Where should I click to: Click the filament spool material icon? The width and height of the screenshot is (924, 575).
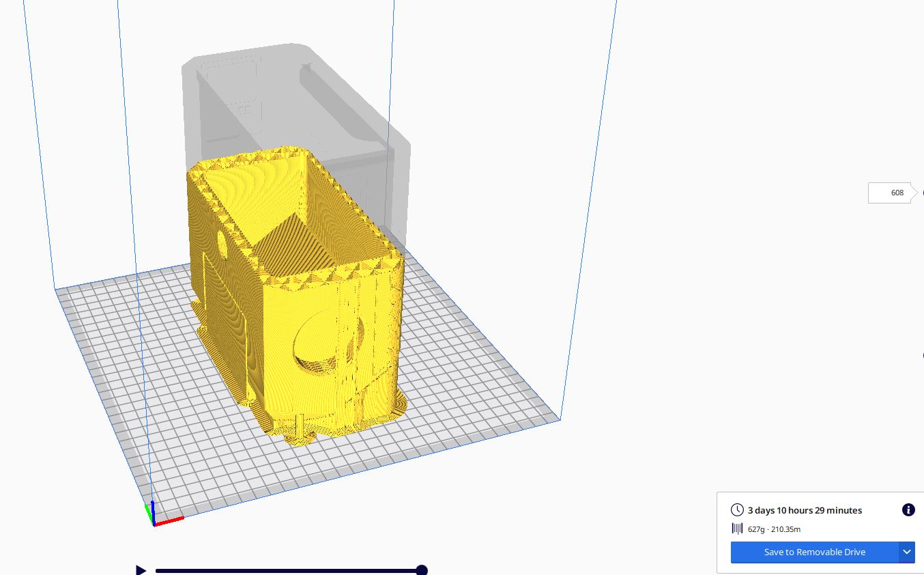(x=737, y=529)
